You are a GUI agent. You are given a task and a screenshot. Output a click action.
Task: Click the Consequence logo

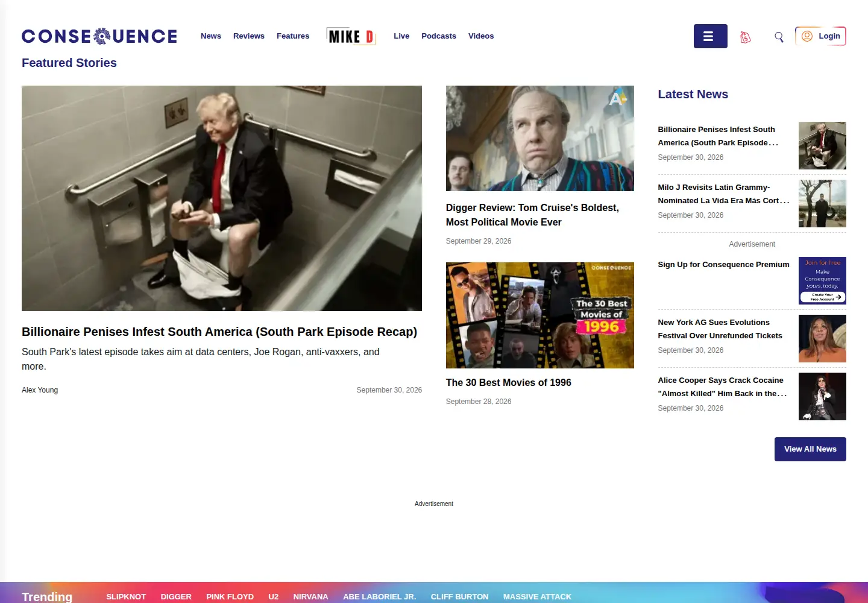pyautogui.click(x=99, y=36)
